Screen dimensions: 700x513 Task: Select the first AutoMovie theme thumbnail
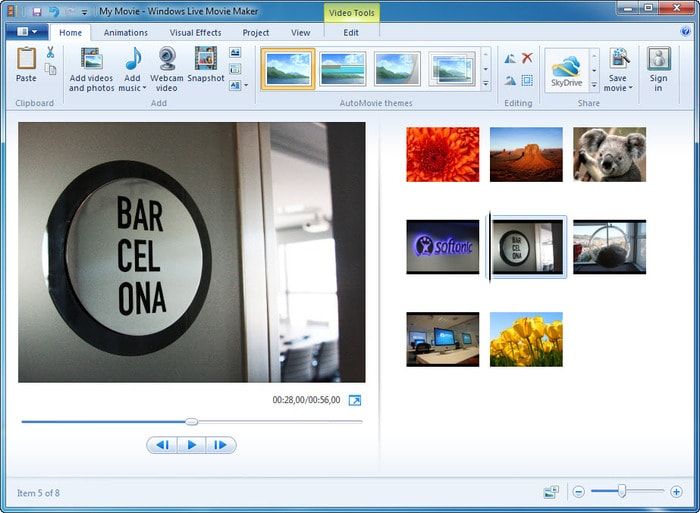[288, 69]
